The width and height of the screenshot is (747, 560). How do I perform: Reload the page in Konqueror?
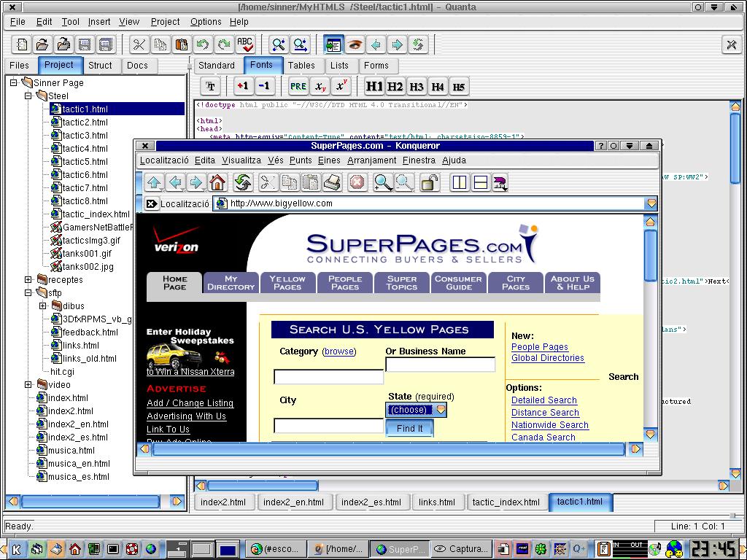click(x=242, y=182)
